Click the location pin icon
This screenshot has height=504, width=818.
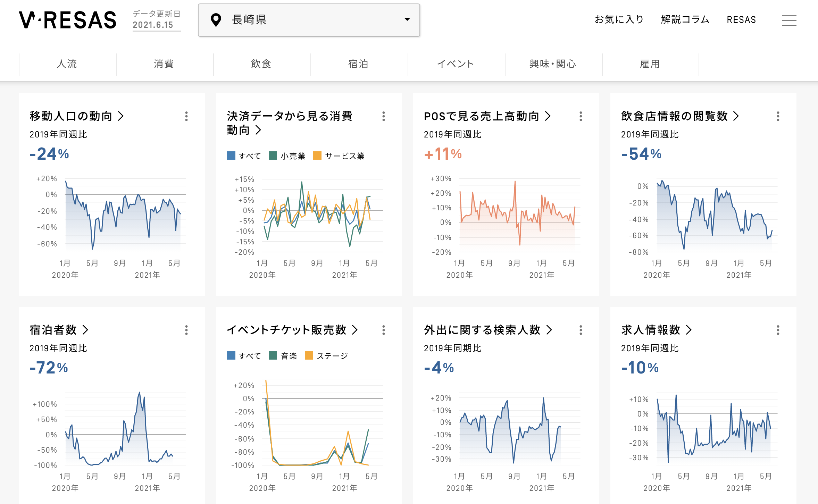[216, 20]
